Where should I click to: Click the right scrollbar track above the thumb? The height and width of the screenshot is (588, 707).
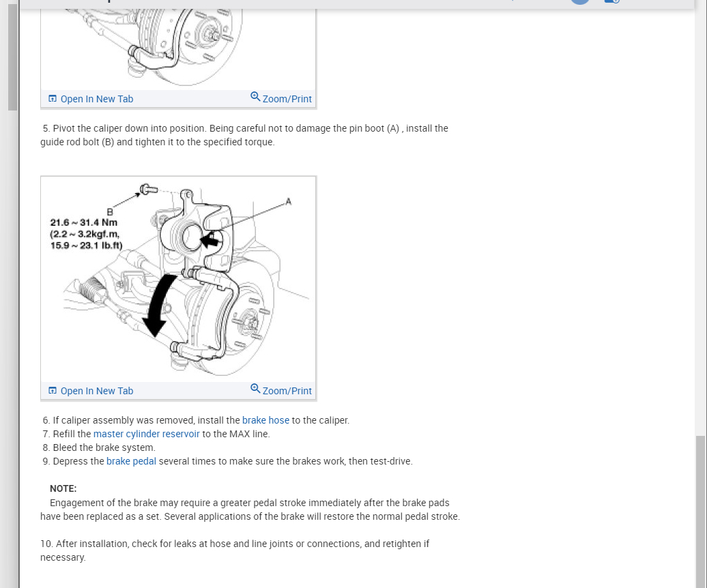click(700, 221)
